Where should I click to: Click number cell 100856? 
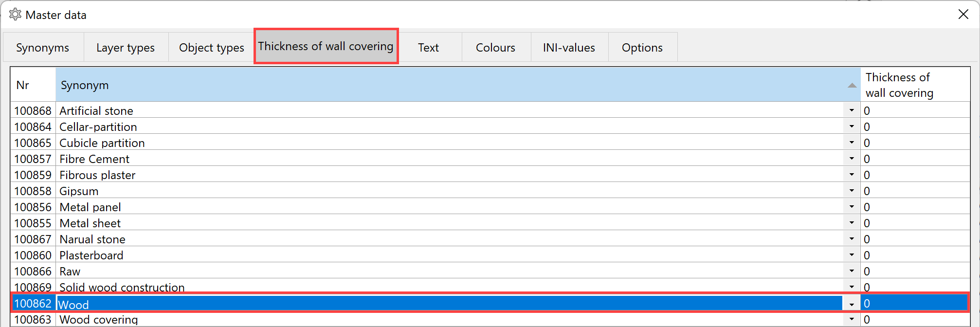[x=33, y=207]
